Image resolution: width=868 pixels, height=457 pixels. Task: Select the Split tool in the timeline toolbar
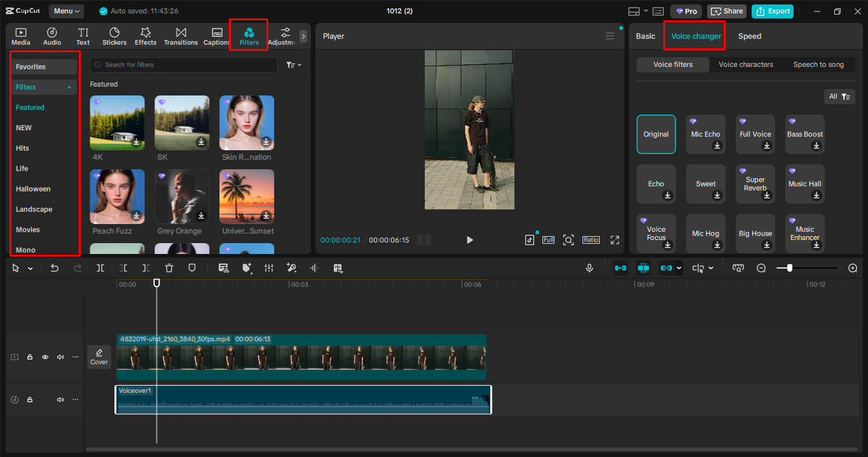click(x=99, y=267)
